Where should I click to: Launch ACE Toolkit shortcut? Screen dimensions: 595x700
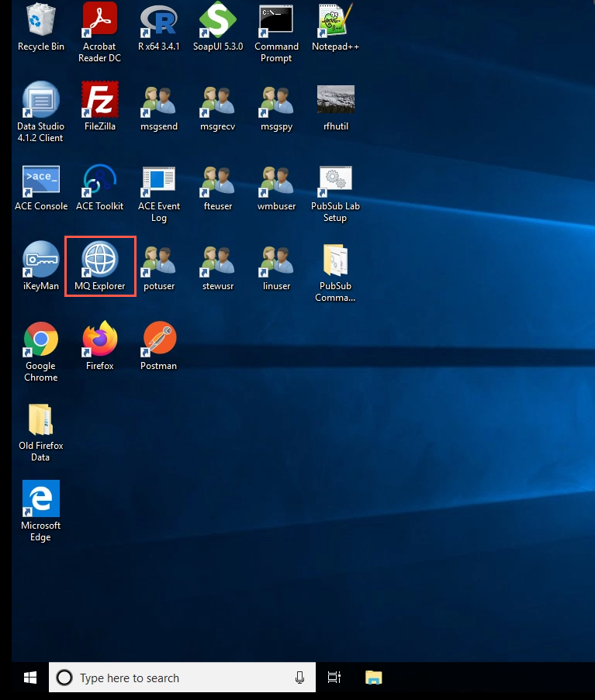pyautogui.click(x=99, y=188)
